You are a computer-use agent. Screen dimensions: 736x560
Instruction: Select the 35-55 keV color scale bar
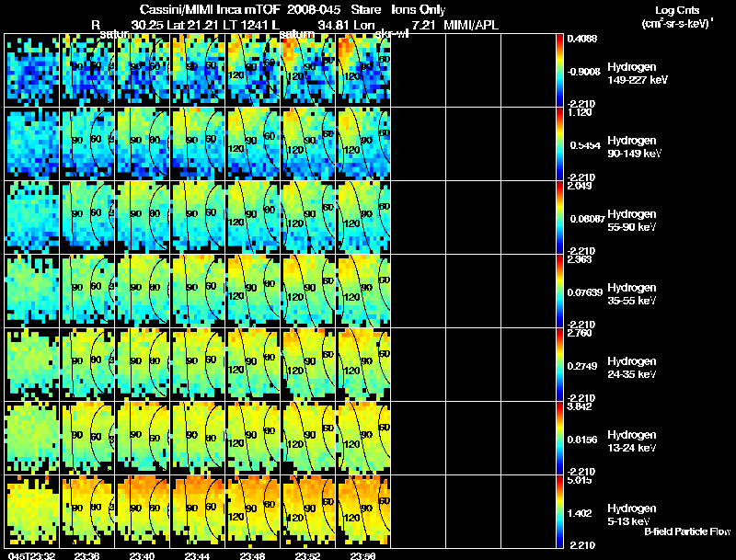(559, 291)
